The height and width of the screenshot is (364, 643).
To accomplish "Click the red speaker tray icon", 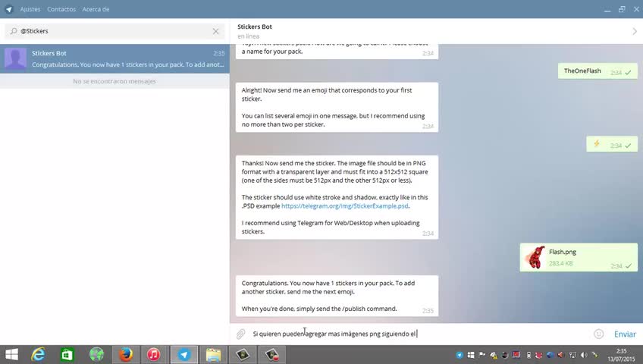I will point(560,355).
